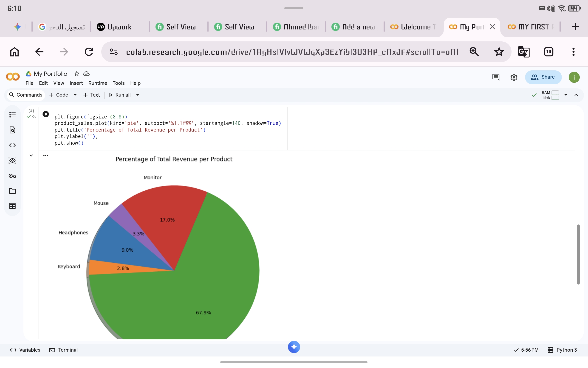Open the Insert menu
The width and height of the screenshot is (588, 368).
tap(76, 83)
